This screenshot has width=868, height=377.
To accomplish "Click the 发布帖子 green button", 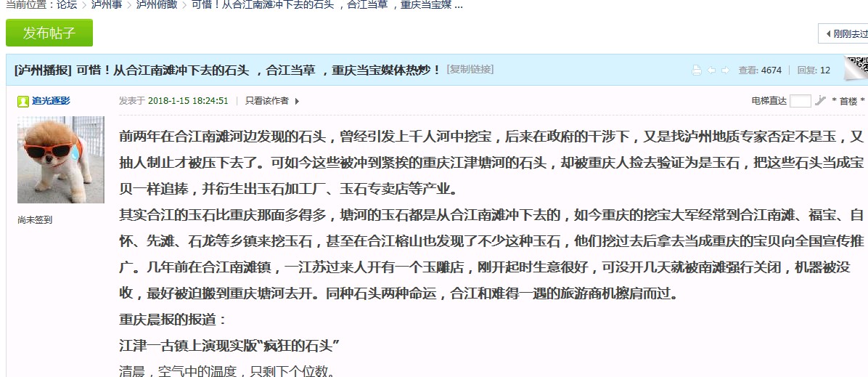I will coord(49,33).
